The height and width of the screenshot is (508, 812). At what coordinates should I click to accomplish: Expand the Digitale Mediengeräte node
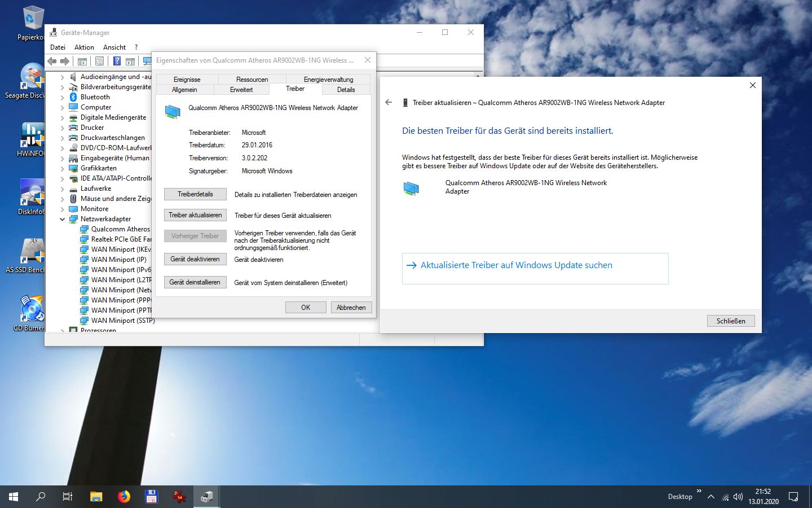62,117
